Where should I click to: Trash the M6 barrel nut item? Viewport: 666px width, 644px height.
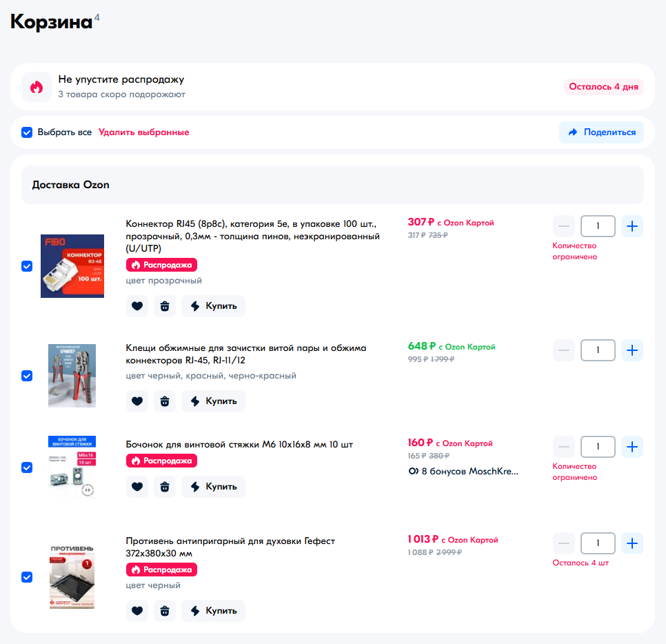pyautogui.click(x=164, y=487)
